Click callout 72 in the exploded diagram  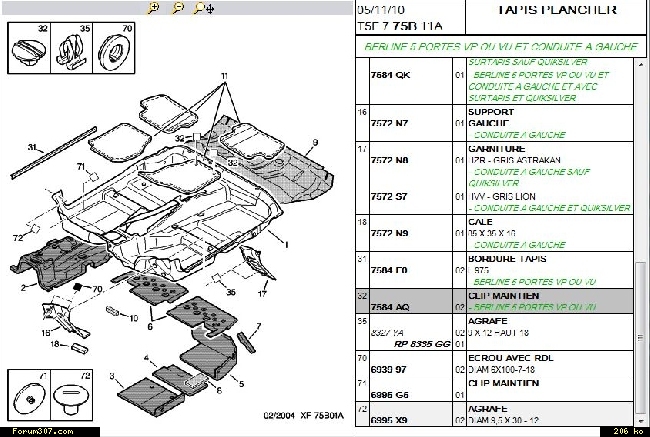point(18,238)
